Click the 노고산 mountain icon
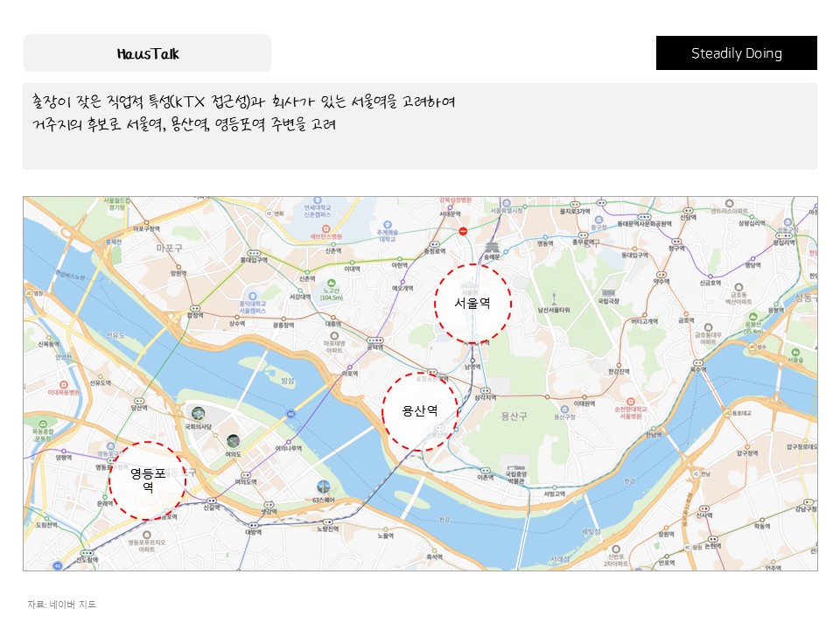This screenshot has height=630, width=840. click(x=331, y=283)
